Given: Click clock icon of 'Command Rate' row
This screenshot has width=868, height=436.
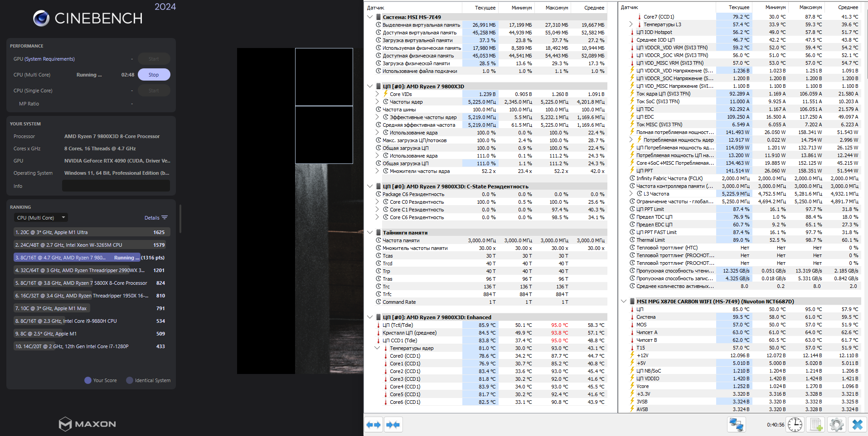Looking at the screenshot, I should point(378,302).
